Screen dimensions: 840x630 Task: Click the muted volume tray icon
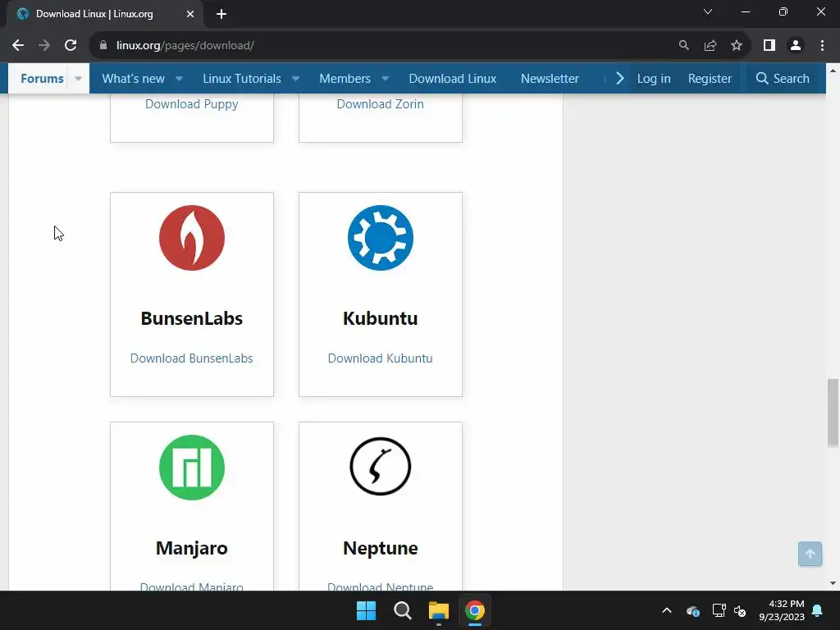[x=741, y=610]
